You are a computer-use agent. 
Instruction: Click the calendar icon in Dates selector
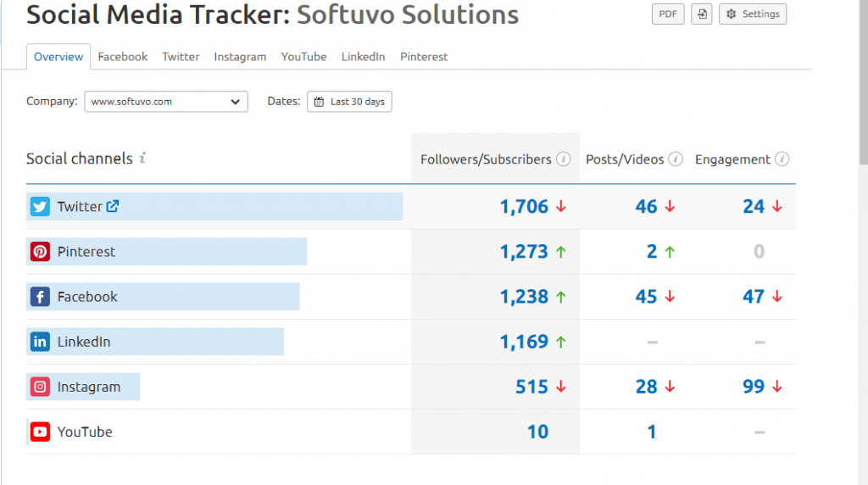[319, 102]
